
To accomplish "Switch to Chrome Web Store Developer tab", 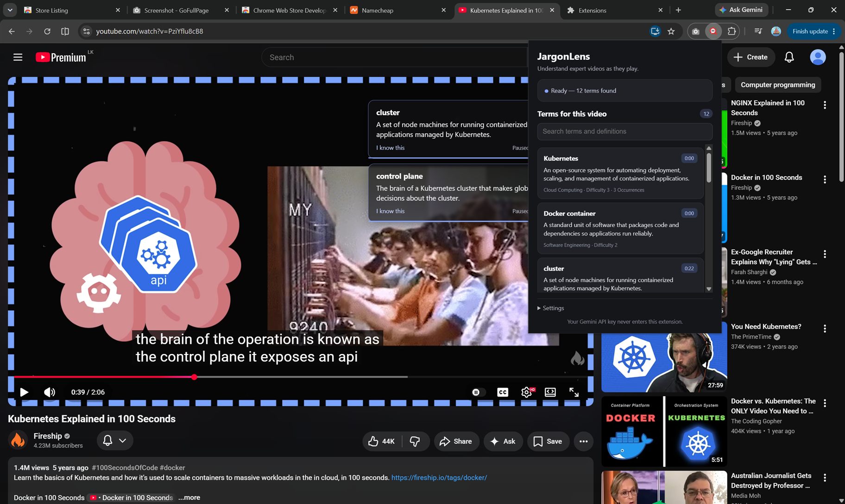I will pos(290,10).
